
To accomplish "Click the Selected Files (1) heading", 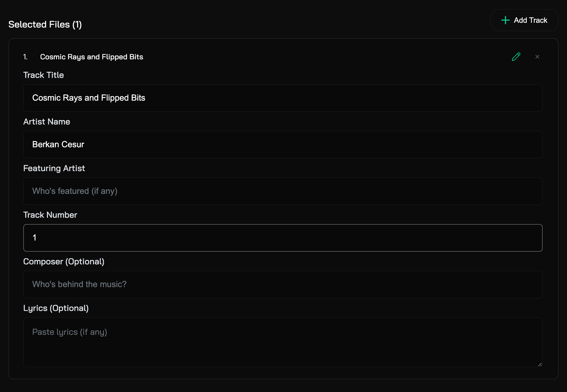I will click(45, 24).
